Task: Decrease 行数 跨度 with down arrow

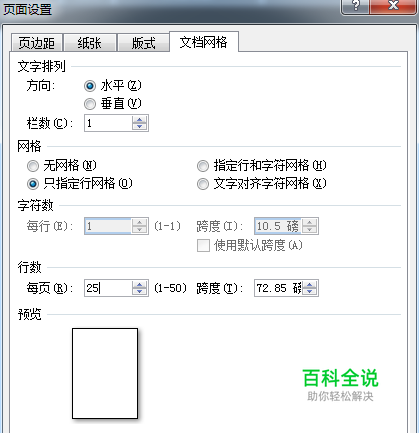Action: pos(309,292)
